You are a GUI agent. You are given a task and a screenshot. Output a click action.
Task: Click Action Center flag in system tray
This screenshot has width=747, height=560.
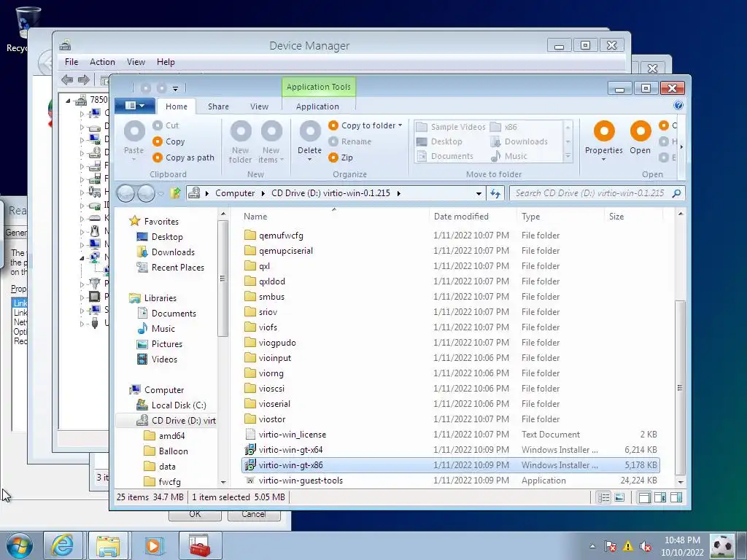pos(611,546)
